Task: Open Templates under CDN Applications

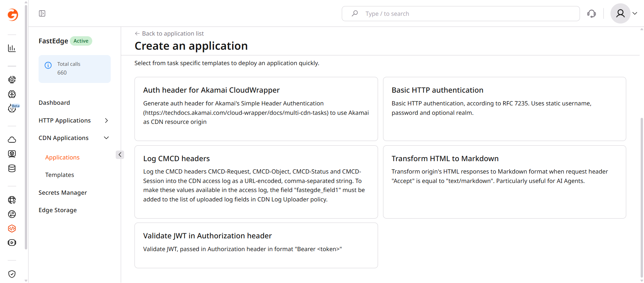Action: (60, 175)
